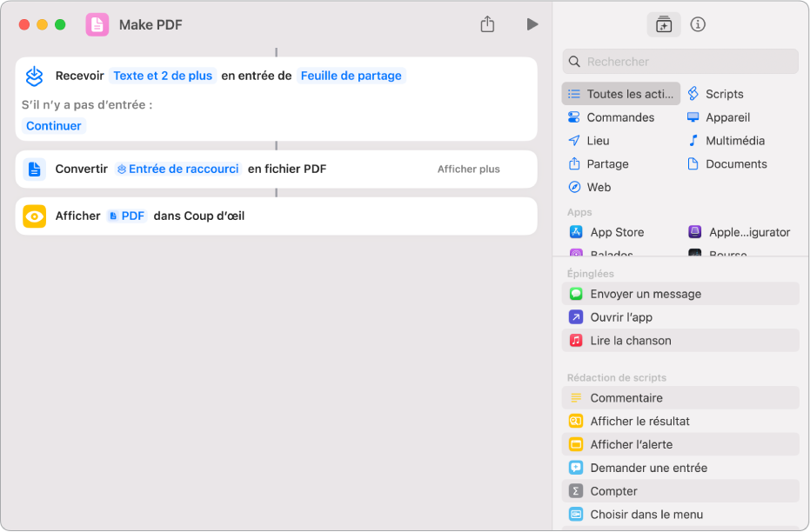810x532 pixels.
Task: Select the Appareil category
Action: [x=719, y=117]
